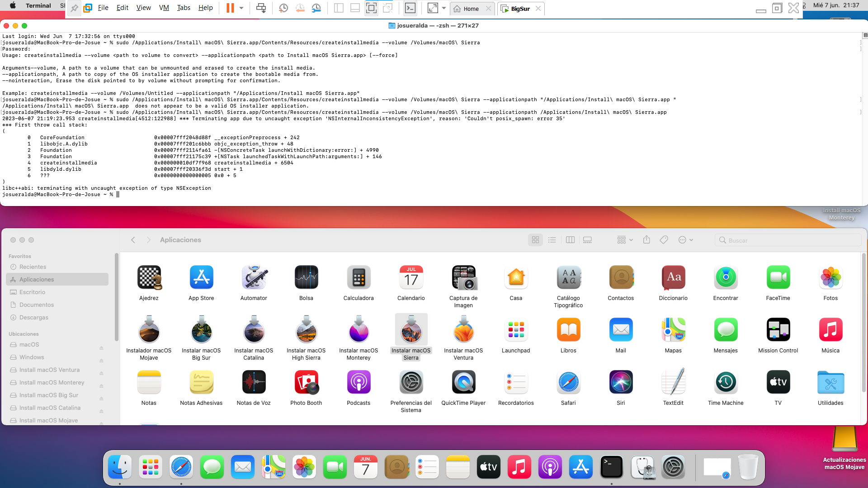Open the VM menu in VMware

coord(164,8)
